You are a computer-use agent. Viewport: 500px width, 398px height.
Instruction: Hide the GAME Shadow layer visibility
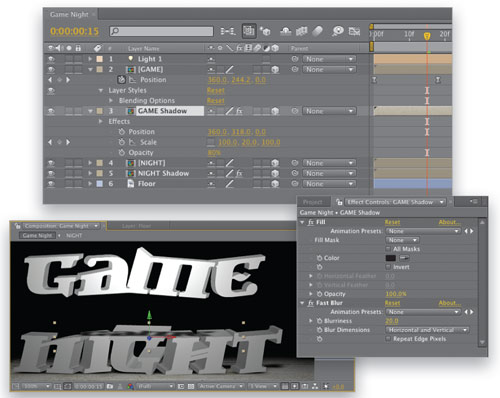pyautogui.click(x=51, y=111)
